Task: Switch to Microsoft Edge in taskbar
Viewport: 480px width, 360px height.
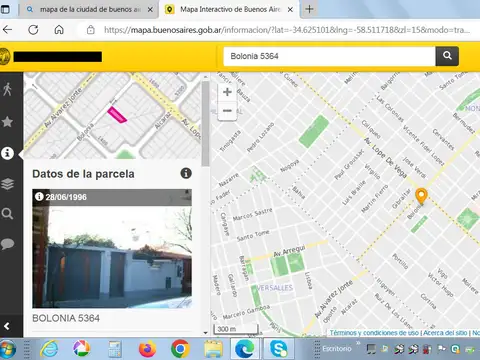Action: coord(245,349)
